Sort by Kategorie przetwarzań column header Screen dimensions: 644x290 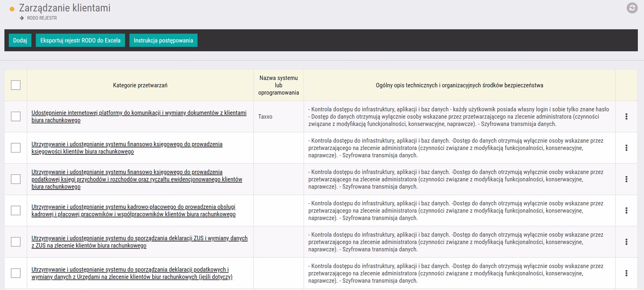pyautogui.click(x=140, y=85)
